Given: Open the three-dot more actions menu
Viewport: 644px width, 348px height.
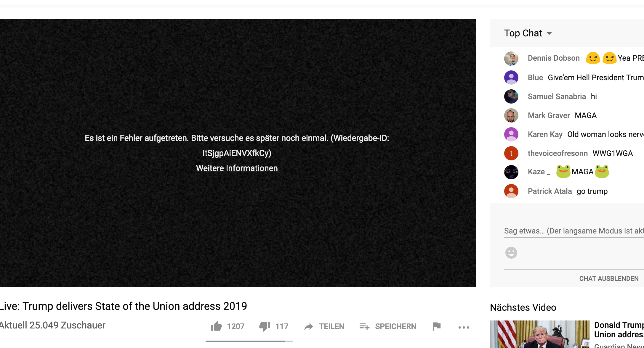Looking at the screenshot, I should 464,327.
